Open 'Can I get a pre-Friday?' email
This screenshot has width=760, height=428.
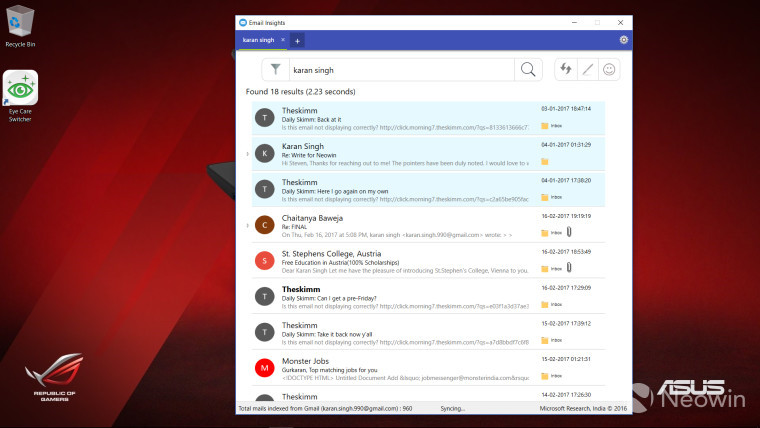pos(428,297)
